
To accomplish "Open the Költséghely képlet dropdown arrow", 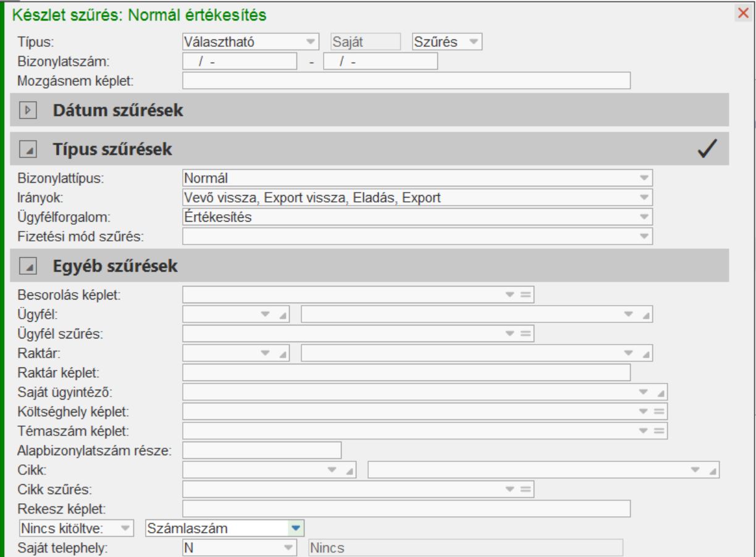I will click(643, 411).
